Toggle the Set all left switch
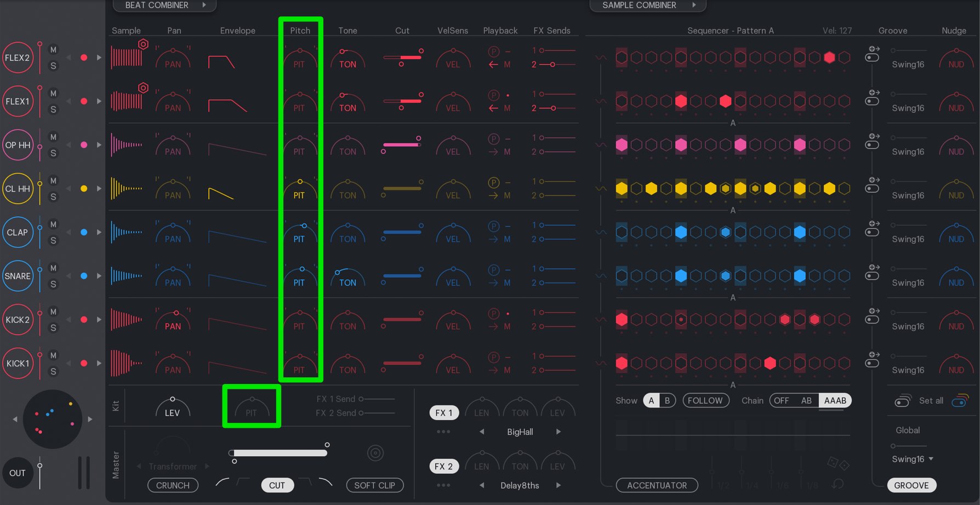980x505 pixels. click(x=902, y=401)
